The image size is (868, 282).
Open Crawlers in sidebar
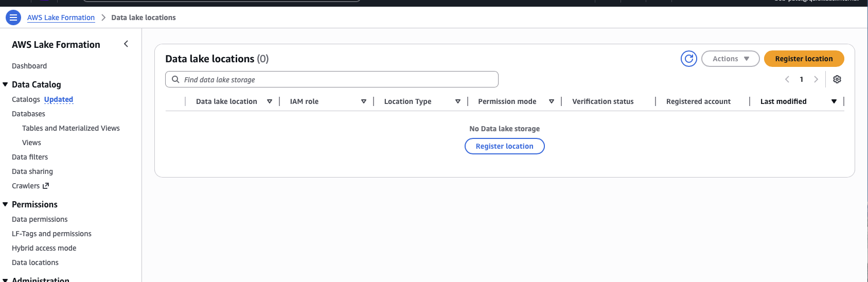[26, 186]
